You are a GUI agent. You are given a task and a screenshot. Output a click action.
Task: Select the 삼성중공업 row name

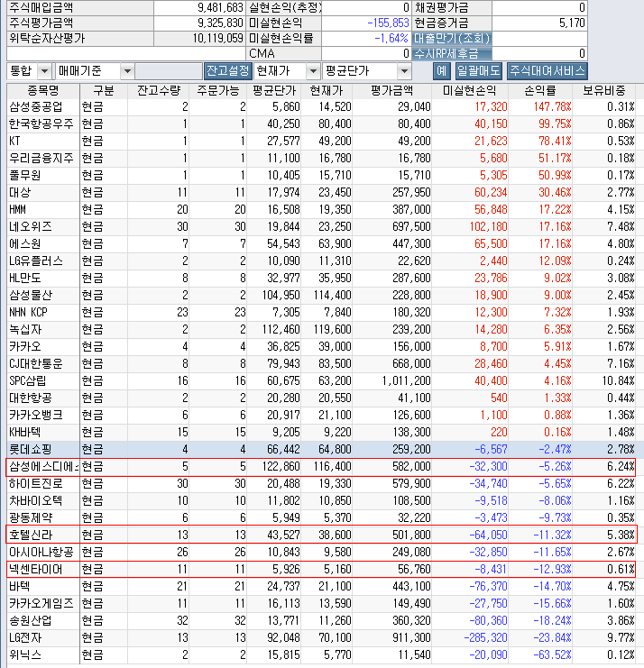point(36,106)
